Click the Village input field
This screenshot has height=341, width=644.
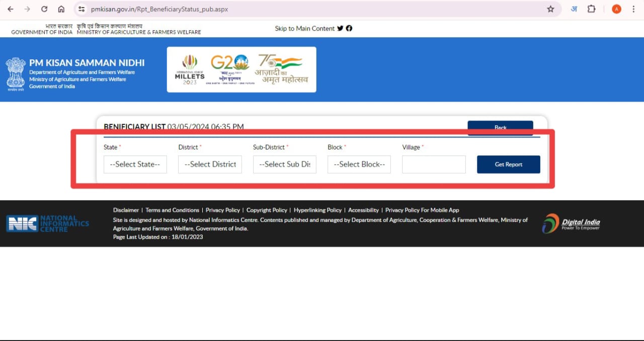(434, 164)
